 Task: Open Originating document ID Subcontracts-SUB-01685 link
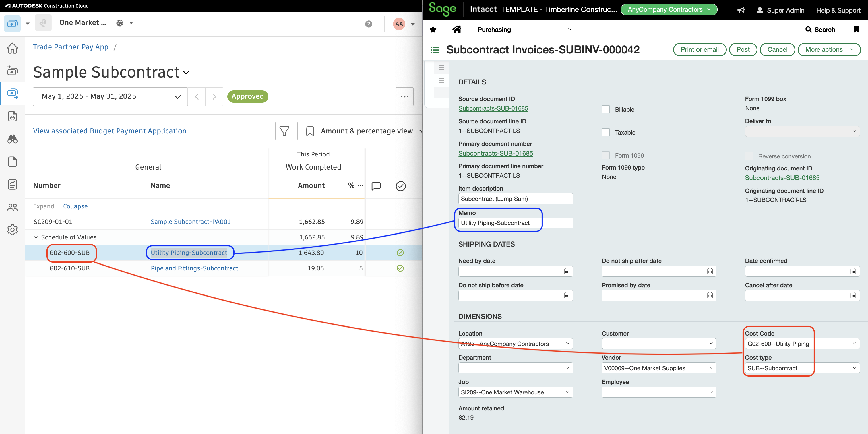(782, 178)
